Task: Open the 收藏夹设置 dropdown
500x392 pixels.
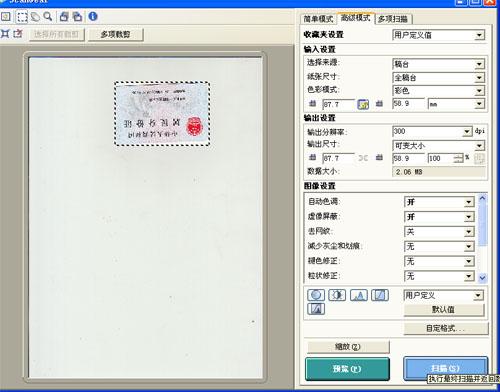Action: tap(438, 35)
